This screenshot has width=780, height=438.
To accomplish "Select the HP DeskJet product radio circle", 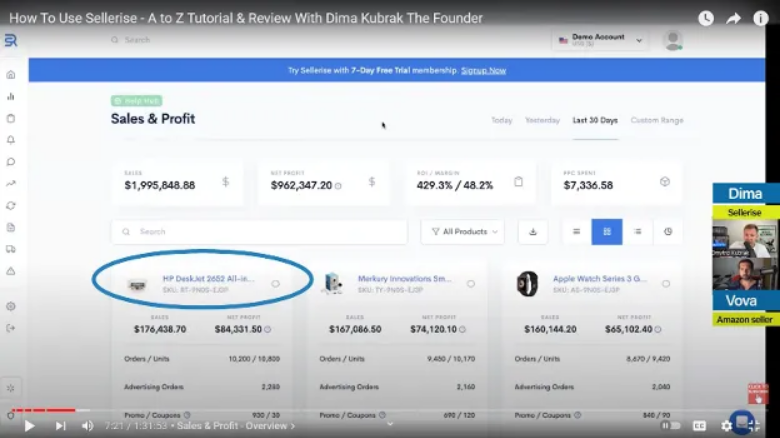I will point(275,284).
